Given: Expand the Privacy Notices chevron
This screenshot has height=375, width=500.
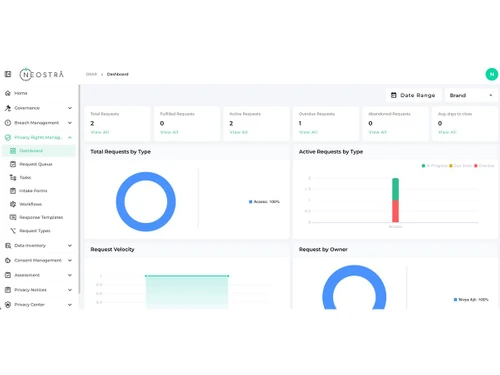Looking at the screenshot, I should (x=70, y=290).
